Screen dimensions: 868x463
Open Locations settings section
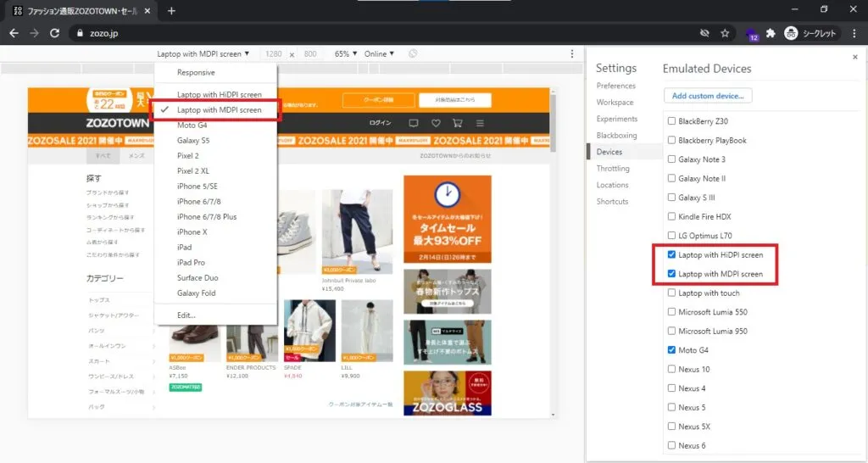612,185
